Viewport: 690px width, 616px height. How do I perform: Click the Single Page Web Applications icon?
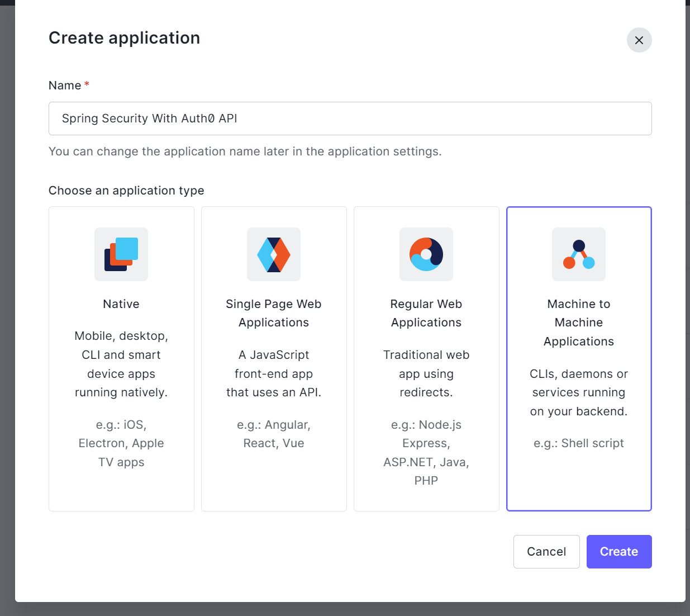(x=274, y=254)
